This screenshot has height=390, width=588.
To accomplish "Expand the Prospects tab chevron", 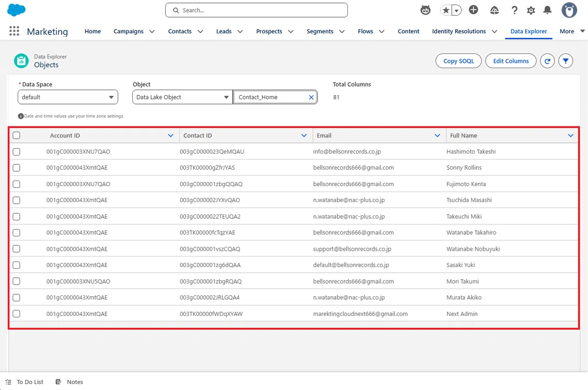I will pos(291,31).
